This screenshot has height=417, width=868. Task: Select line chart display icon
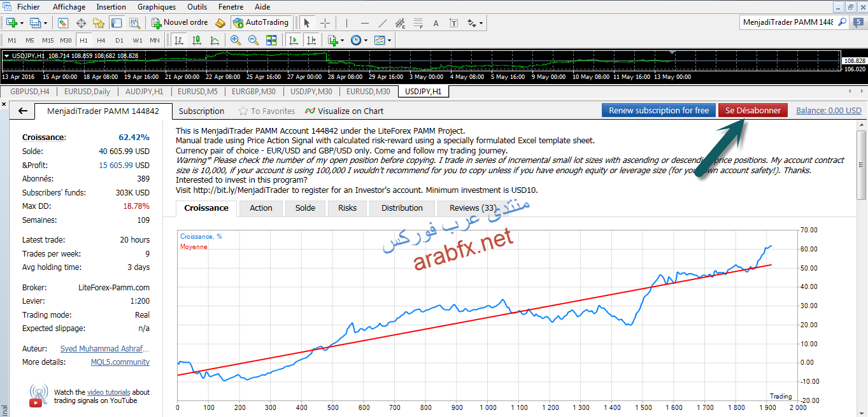[215, 40]
